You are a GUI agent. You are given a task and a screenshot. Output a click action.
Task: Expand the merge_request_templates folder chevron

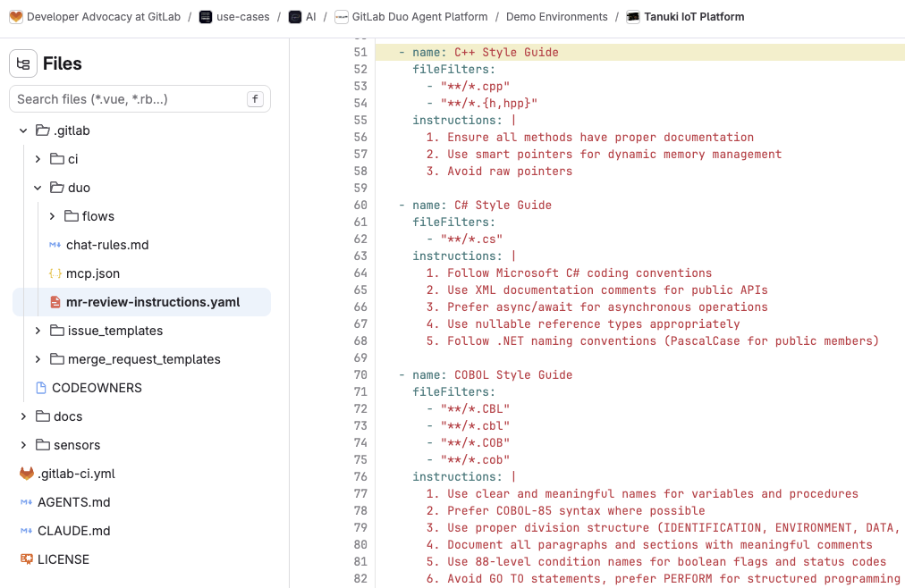click(x=38, y=359)
